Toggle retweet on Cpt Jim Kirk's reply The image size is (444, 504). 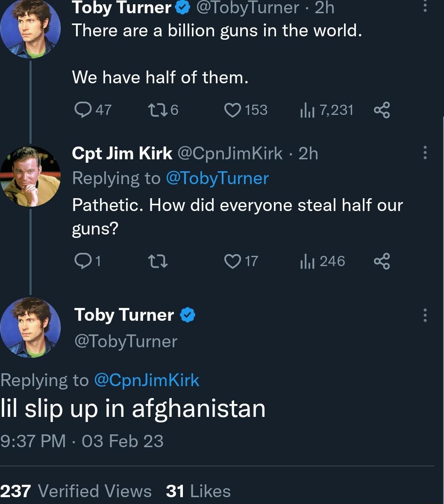(x=158, y=261)
